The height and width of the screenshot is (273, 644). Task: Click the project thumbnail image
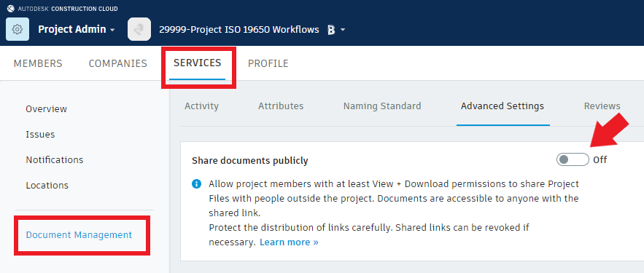(139, 29)
